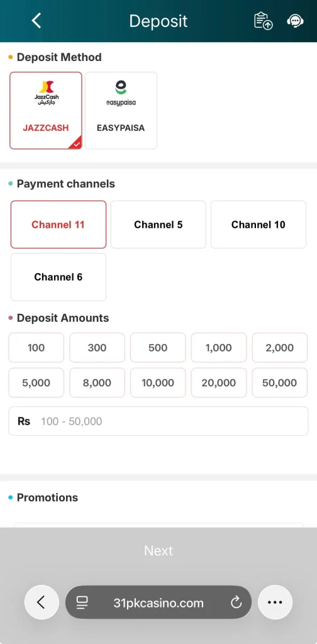Choose payment Channel 10
The height and width of the screenshot is (644, 317).
click(259, 225)
